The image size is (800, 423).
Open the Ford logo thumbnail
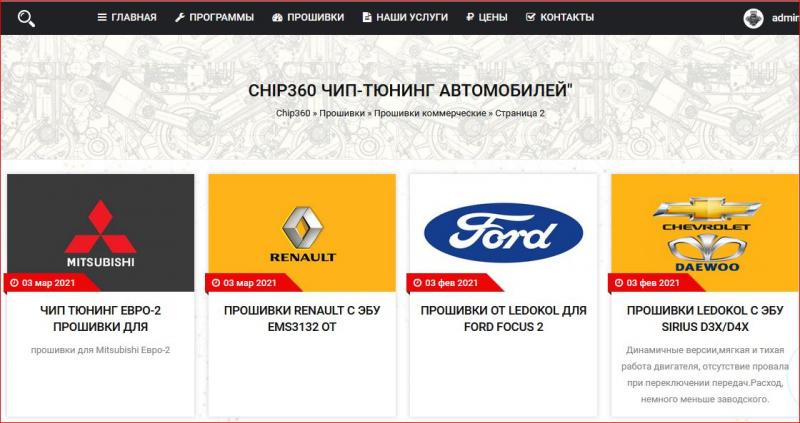(503, 233)
